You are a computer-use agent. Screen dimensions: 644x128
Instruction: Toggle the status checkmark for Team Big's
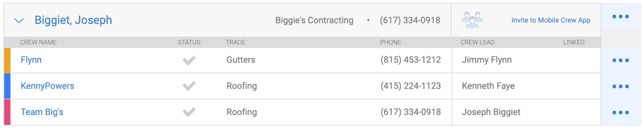click(189, 112)
